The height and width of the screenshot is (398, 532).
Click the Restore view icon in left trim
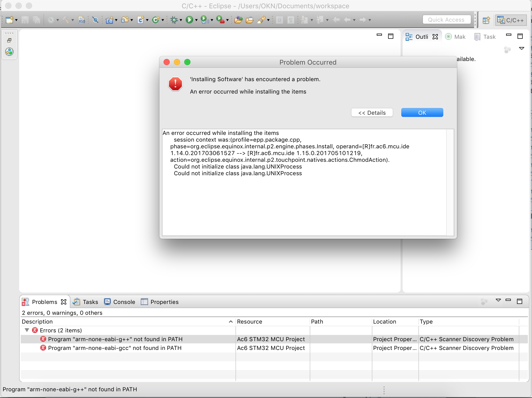coord(9,40)
